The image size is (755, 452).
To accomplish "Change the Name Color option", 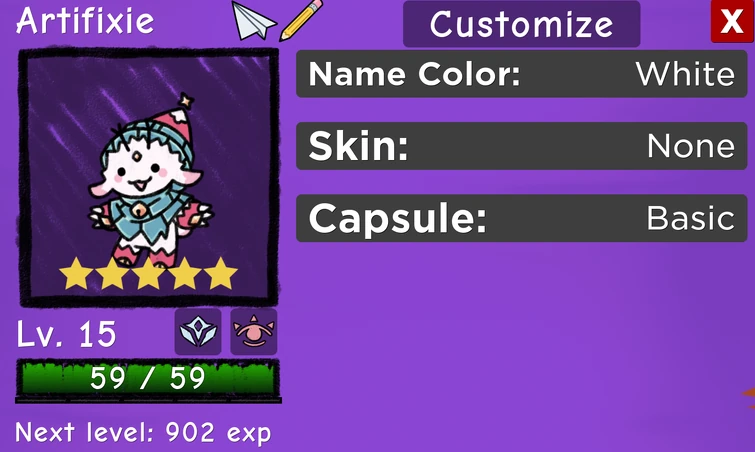I will coord(521,74).
